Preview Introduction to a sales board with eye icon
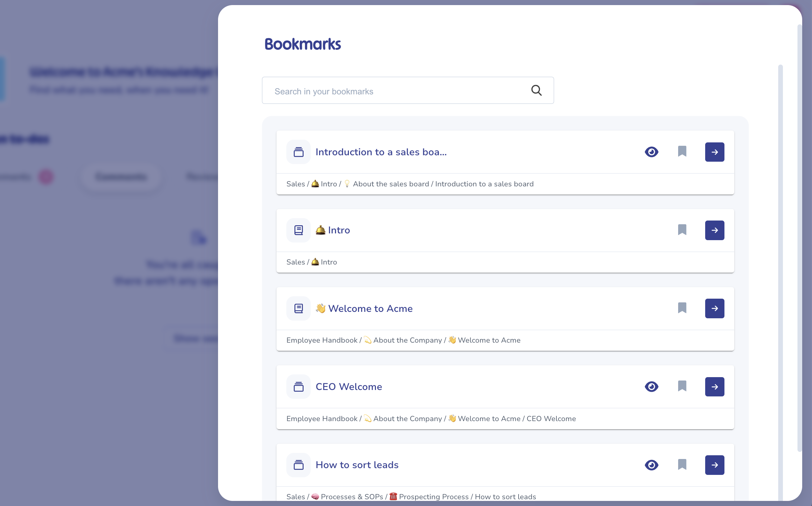The width and height of the screenshot is (812, 506). 651,152
